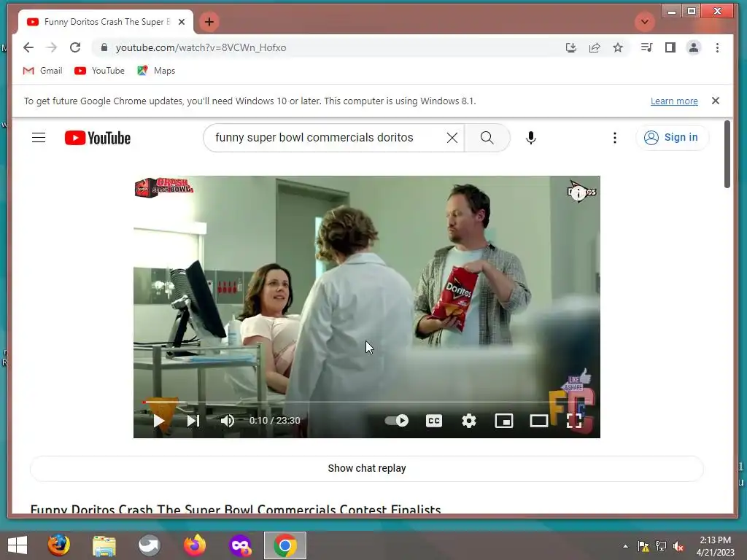This screenshot has height=560, width=747.
Task: Open Chrome from the taskbar
Action: [x=285, y=545]
